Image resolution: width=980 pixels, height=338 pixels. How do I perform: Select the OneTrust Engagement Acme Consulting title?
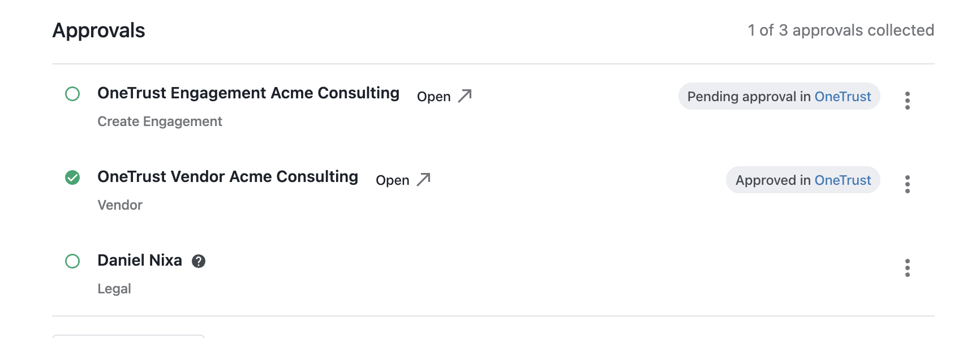[248, 93]
